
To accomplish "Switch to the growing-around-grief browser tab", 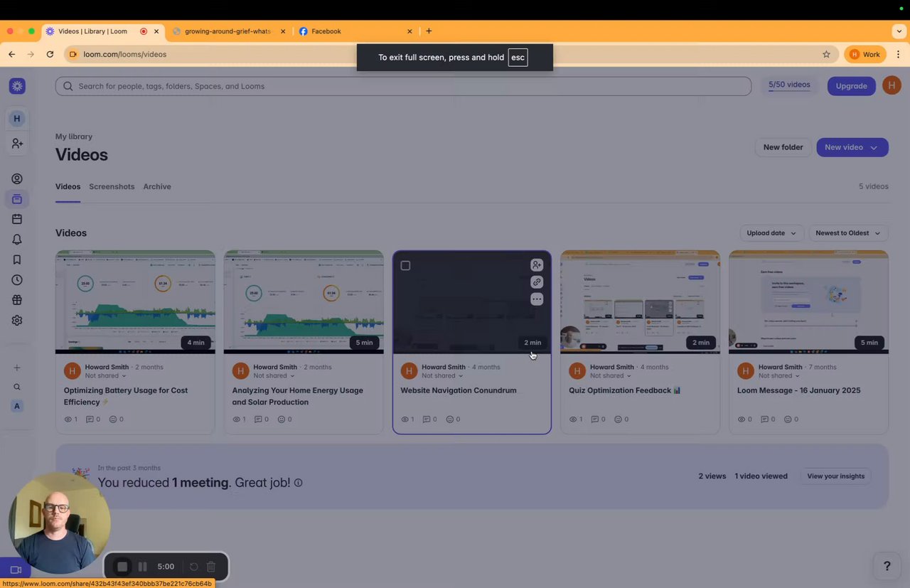I will point(227,31).
